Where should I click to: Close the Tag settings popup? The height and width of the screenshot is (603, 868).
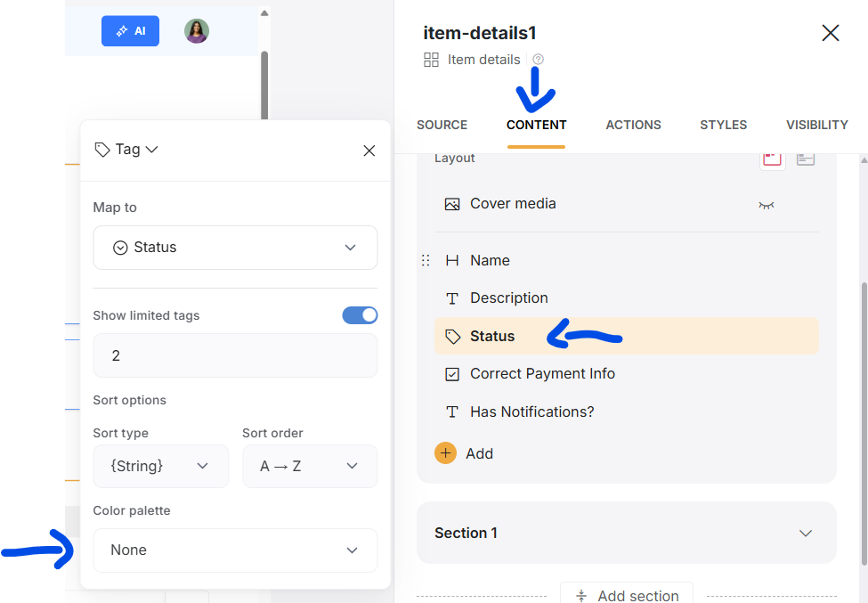(369, 151)
